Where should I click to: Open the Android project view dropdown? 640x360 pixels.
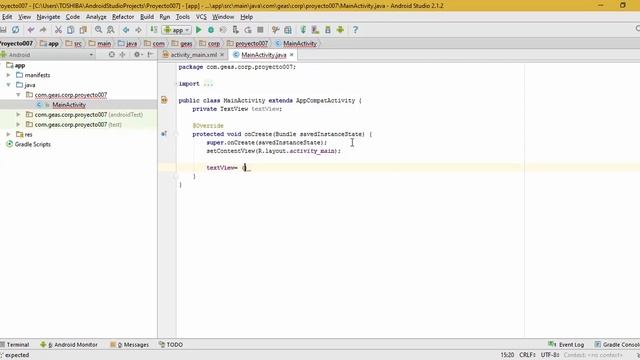pos(47,55)
